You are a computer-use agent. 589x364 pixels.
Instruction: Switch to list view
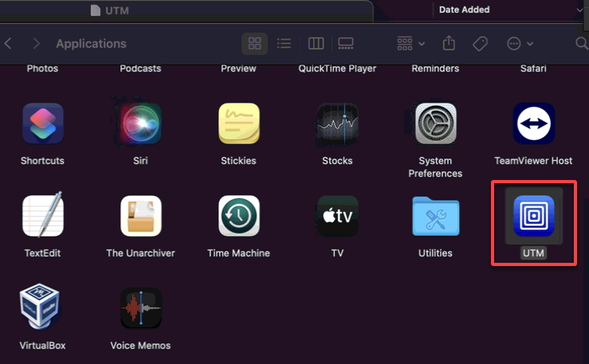pos(284,43)
